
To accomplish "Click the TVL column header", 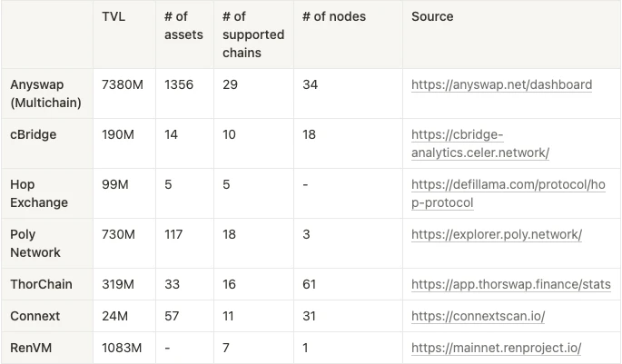I will [x=114, y=16].
